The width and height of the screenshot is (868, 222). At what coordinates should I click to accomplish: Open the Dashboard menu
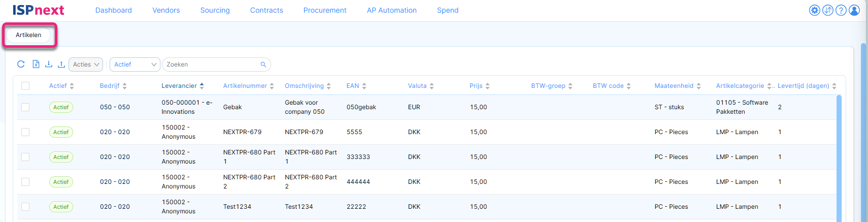[x=114, y=10]
